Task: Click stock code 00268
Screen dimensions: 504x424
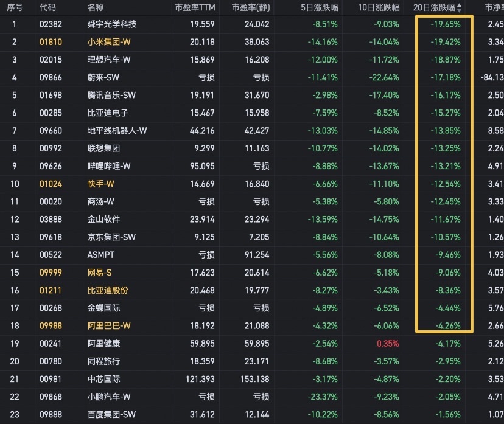Action: tap(51, 308)
